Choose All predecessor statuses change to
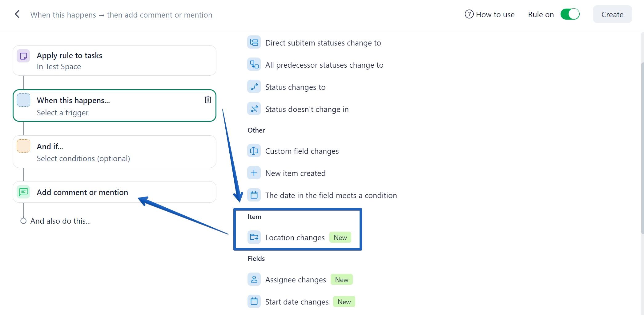The image size is (644, 315). tap(324, 65)
